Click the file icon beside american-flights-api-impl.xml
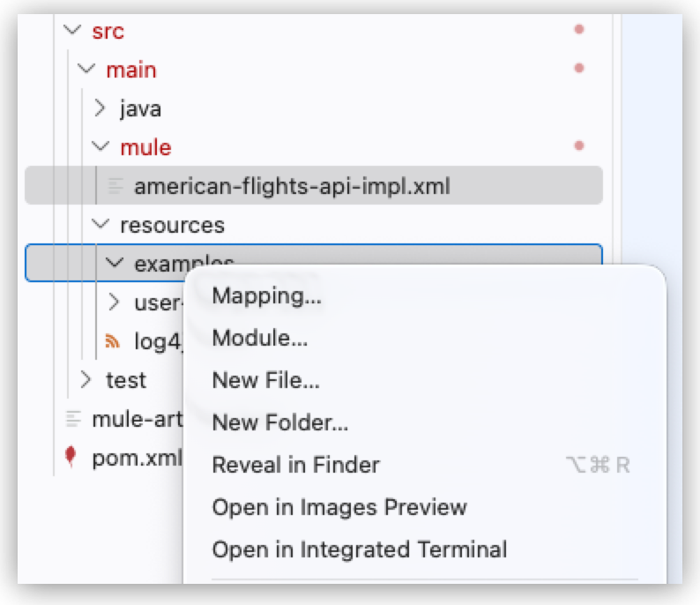The image size is (700, 605). click(x=115, y=186)
